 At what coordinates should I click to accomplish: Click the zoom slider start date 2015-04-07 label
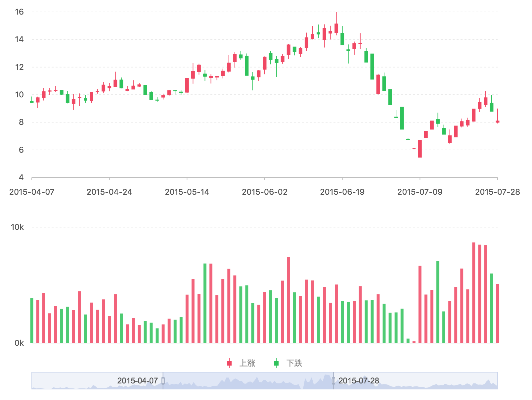coord(137,381)
